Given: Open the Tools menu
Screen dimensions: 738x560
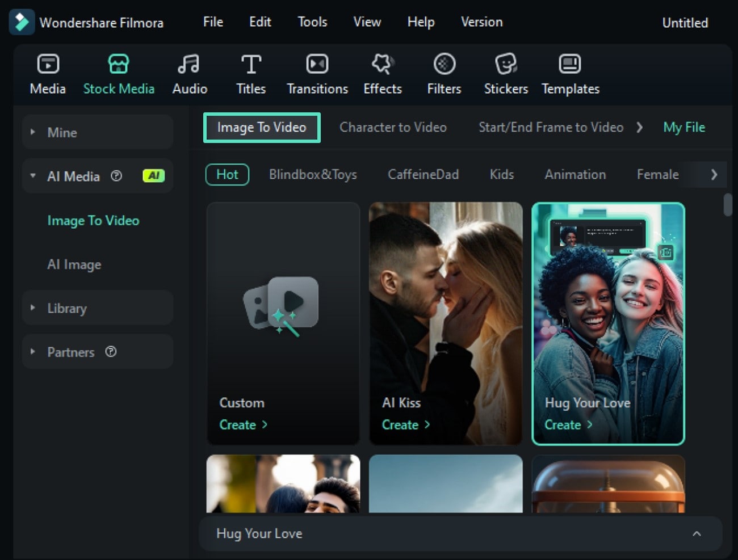Looking at the screenshot, I should 312,22.
